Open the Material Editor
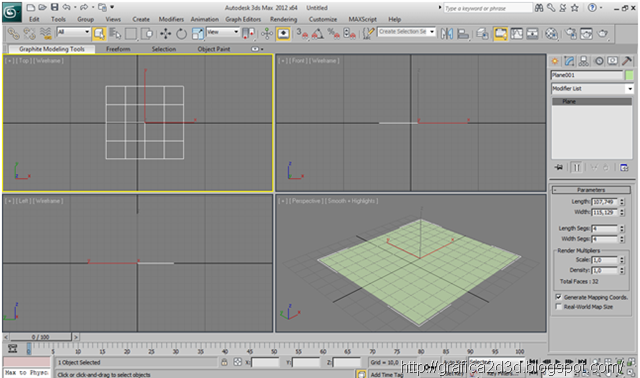 (x=551, y=33)
